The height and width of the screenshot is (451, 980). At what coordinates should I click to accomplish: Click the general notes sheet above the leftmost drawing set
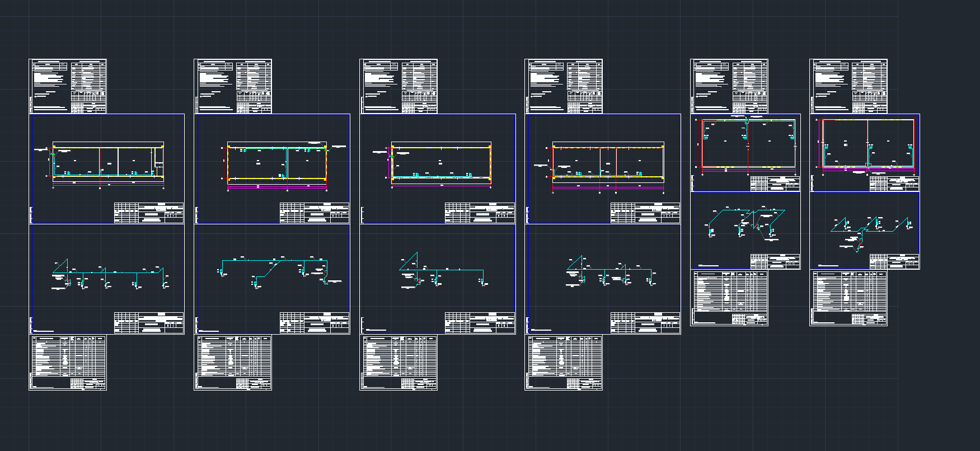point(68,86)
